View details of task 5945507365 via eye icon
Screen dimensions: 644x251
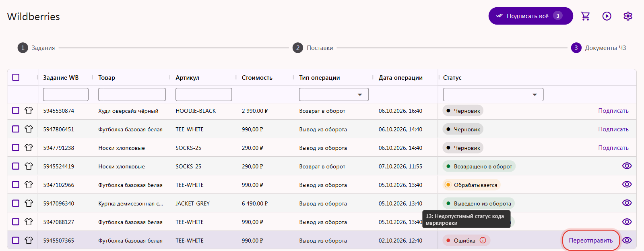(x=627, y=240)
